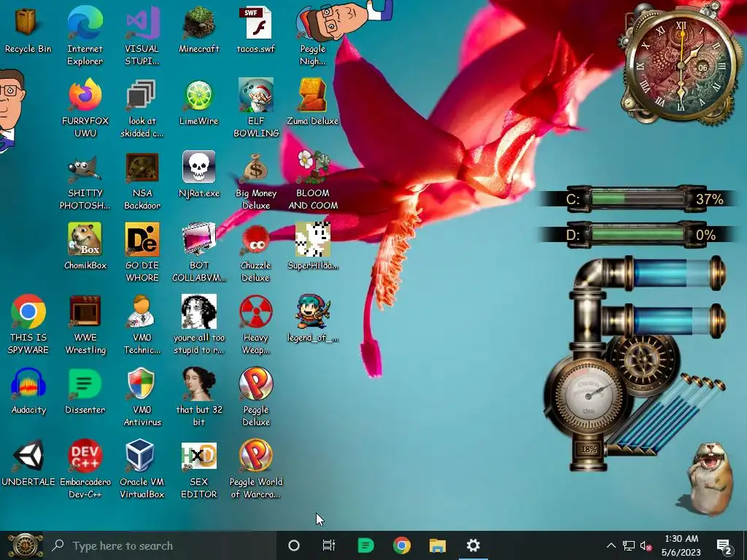Launch the Unity icon labeled UNDERTALE
Viewport: 747px width, 560px height.
(28, 462)
